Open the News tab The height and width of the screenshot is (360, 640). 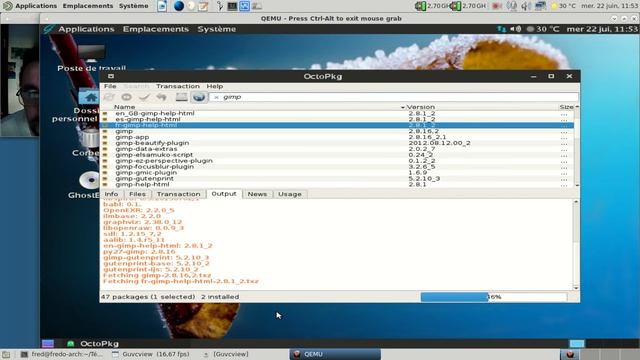point(257,194)
